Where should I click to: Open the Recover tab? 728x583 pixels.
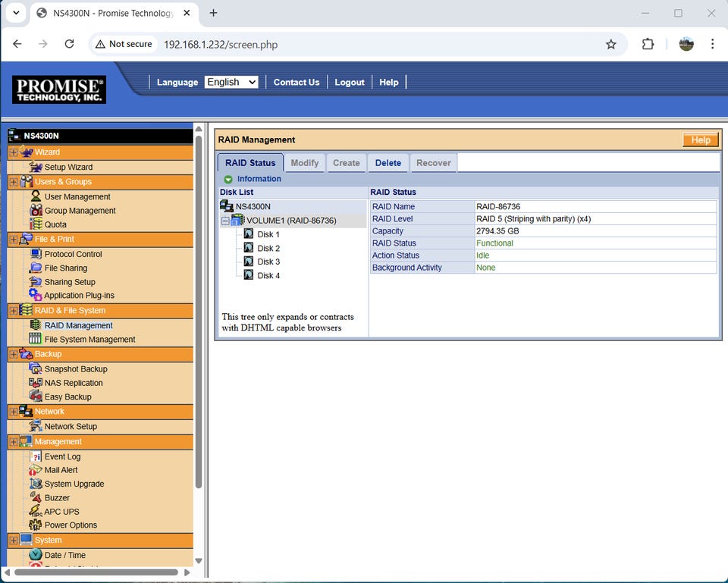tap(434, 163)
